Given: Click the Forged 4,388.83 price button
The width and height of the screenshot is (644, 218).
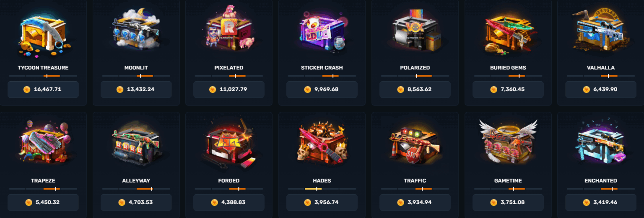Looking at the screenshot, I should [x=229, y=202].
